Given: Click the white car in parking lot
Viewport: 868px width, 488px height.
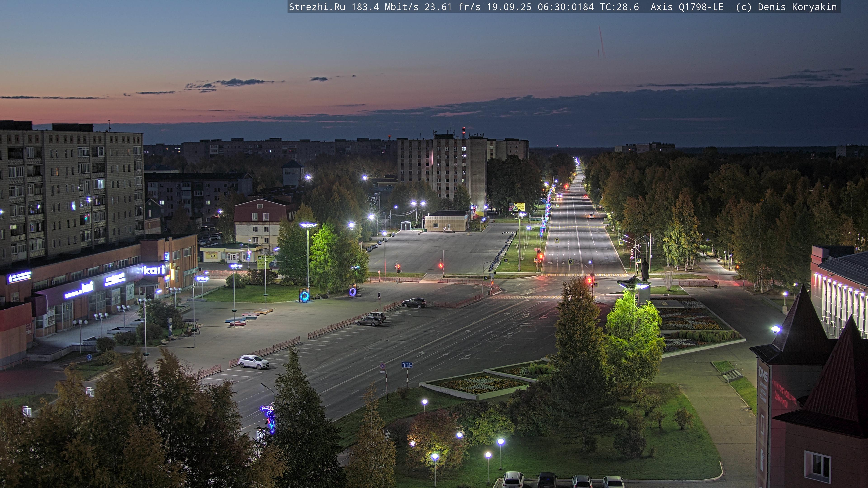Looking at the screenshot, I should [253, 362].
